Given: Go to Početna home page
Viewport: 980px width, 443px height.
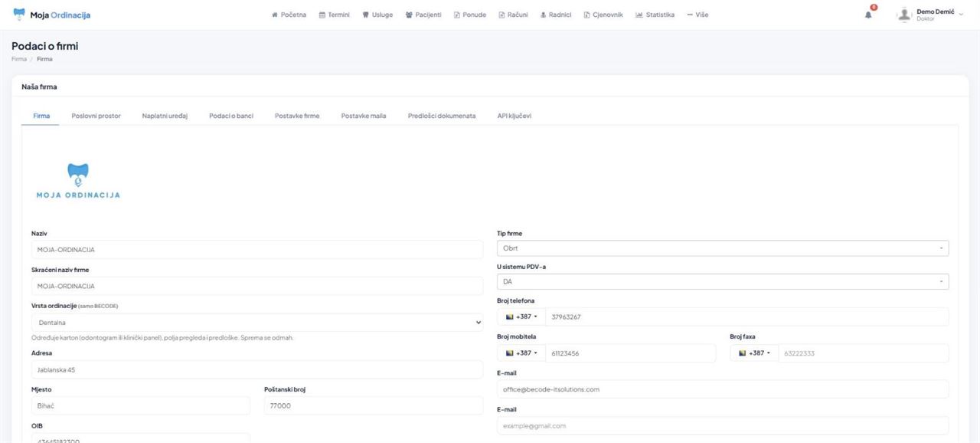Looking at the screenshot, I should pos(289,15).
